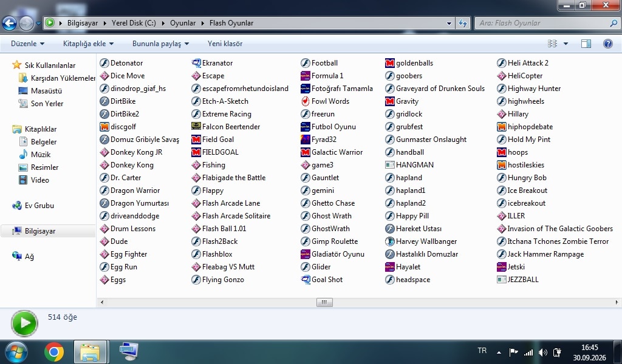Click the scroll right arrow

point(617,302)
